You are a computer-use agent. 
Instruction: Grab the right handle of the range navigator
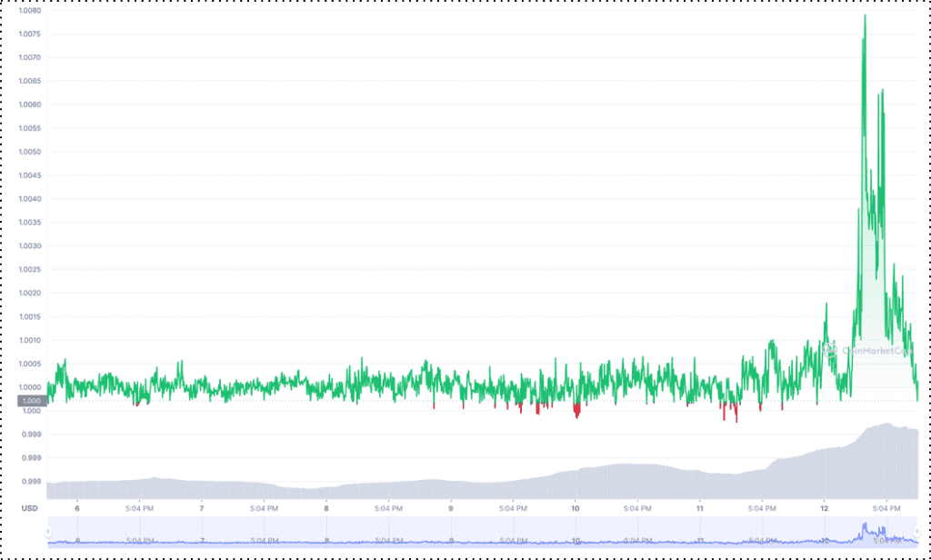[x=916, y=531]
